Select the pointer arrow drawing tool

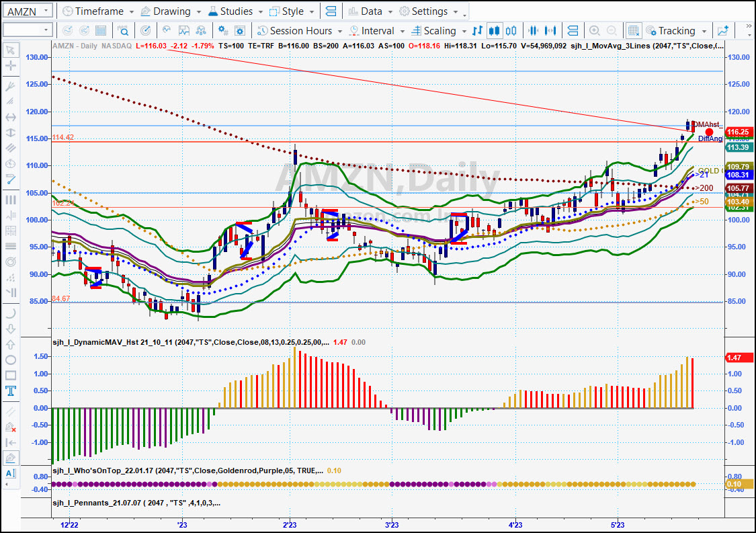[x=10, y=50]
